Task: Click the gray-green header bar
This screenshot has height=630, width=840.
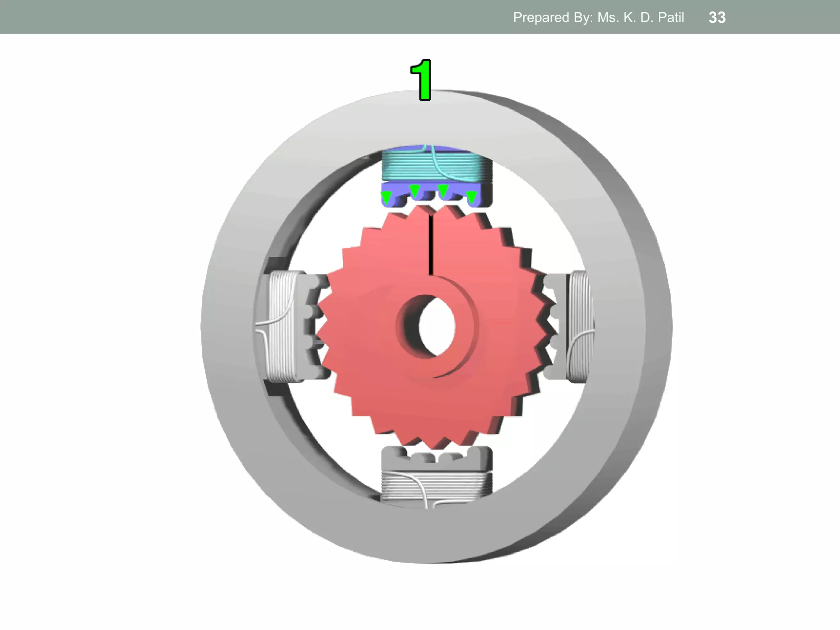Action: (246, 17)
